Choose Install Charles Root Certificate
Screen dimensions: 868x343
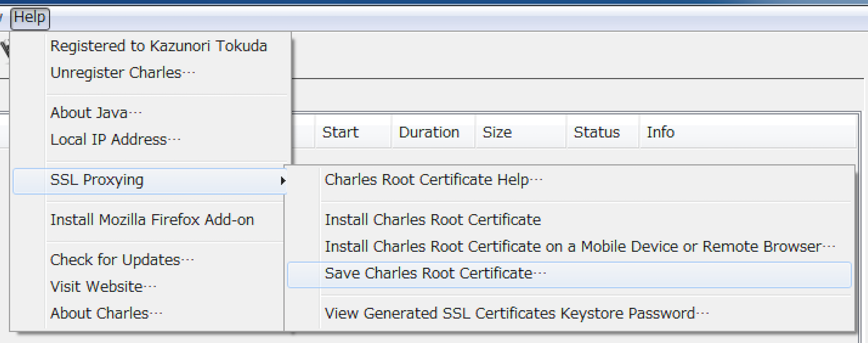[x=433, y=220]
